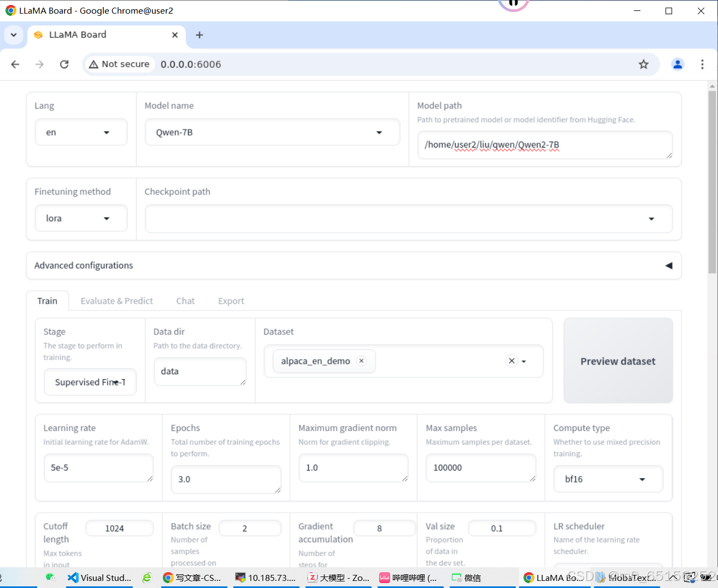
Task: Click the Epochs input field
Action: (226, 479)
